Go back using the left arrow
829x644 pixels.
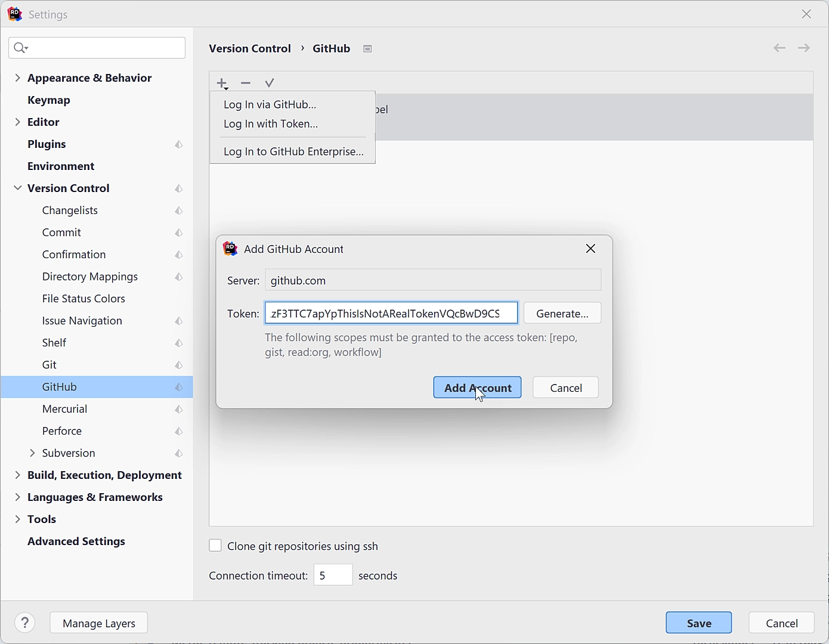click(x=779, y=48)
